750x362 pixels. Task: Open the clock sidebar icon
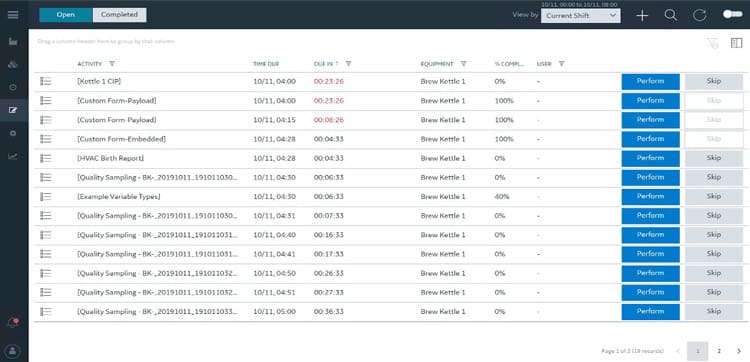tap(13, 88)
